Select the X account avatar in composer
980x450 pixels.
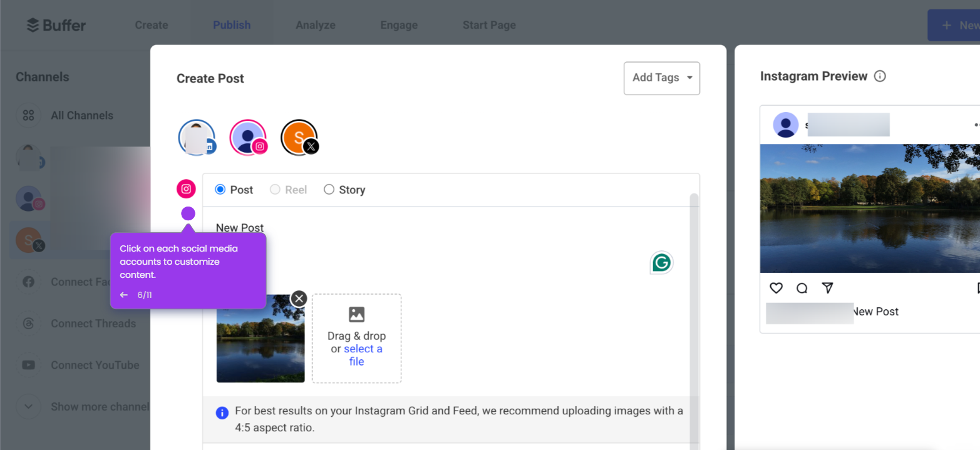(x=299, y=138)
